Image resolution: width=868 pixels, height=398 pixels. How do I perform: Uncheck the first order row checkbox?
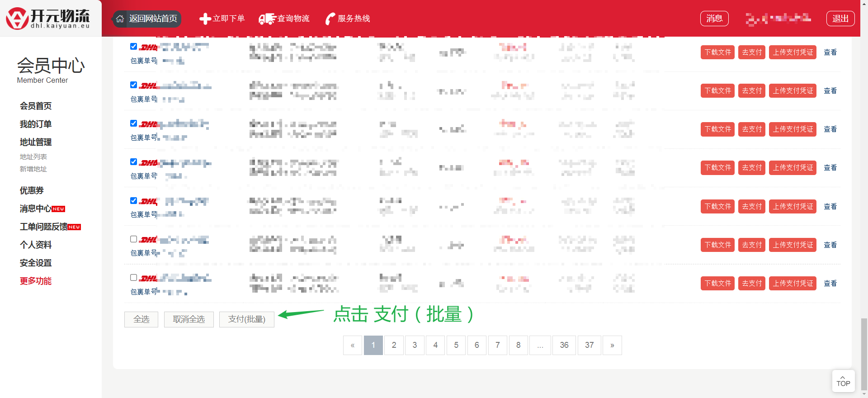(133, 46)
